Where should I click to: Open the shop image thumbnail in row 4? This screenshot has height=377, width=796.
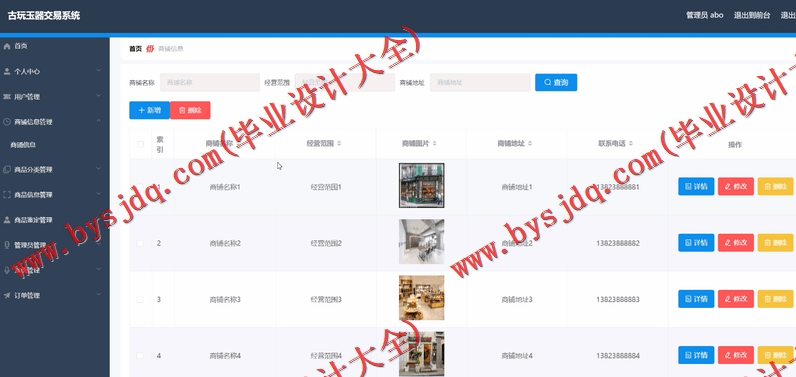click(421, 354)
